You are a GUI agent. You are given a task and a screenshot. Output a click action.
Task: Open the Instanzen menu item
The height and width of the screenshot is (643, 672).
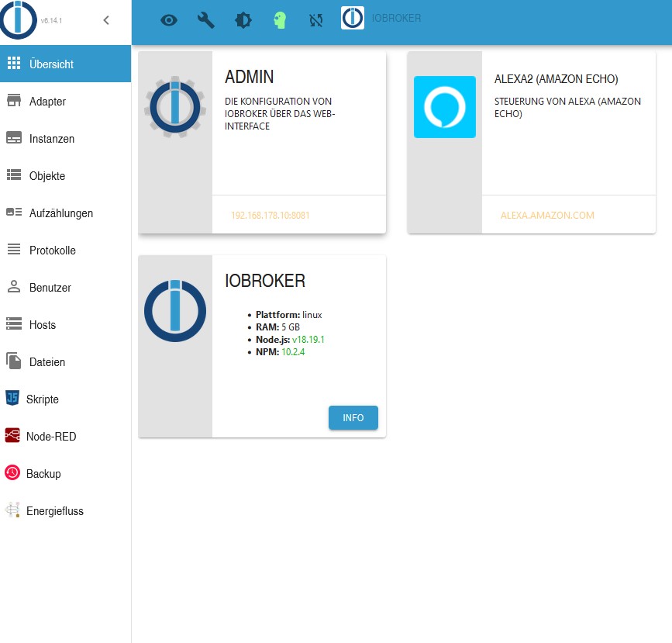point(66,139)
